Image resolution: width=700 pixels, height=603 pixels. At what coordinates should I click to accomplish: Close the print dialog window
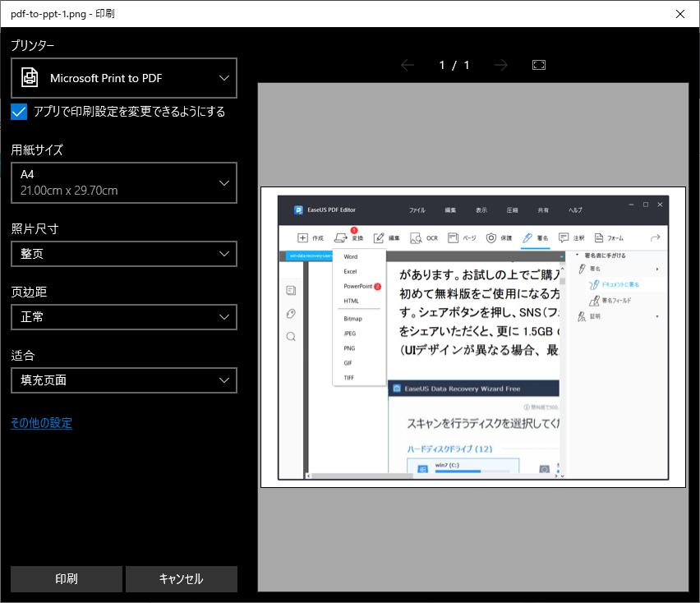click(679, 14)
